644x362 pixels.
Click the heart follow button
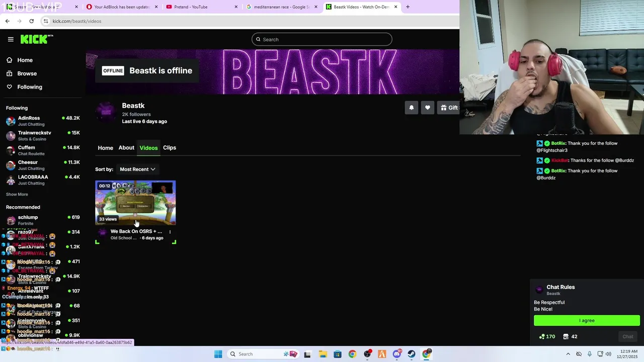pos(428,108)
